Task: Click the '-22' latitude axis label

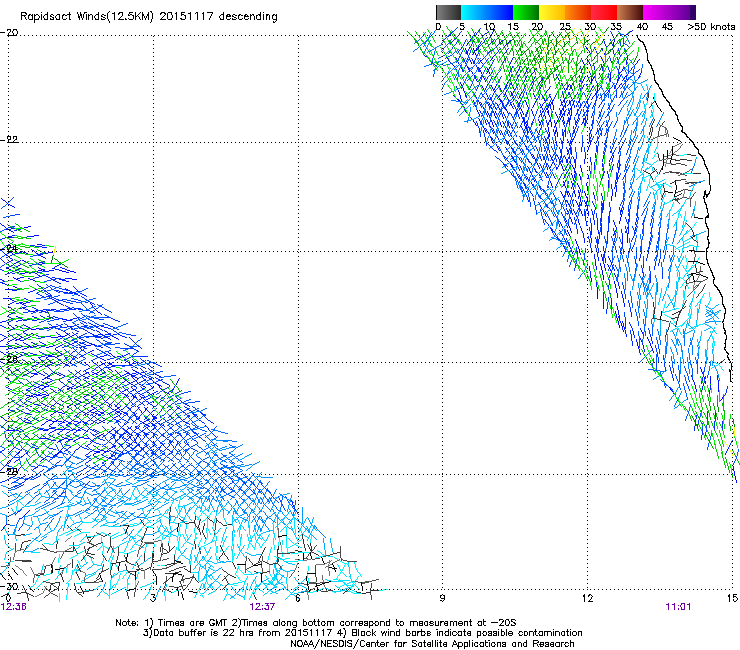Action: pos(9,139)
